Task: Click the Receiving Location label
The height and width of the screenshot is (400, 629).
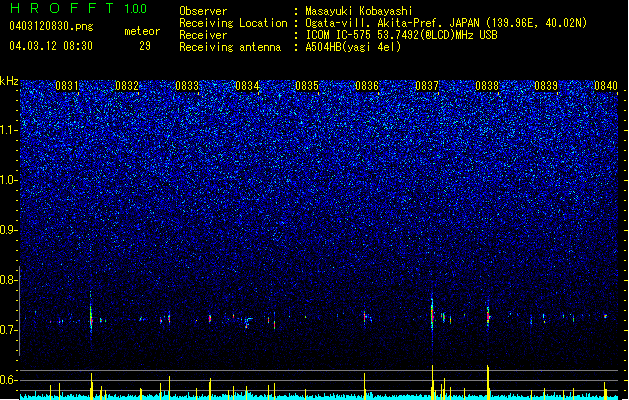Action: click(x=233, y=23)
